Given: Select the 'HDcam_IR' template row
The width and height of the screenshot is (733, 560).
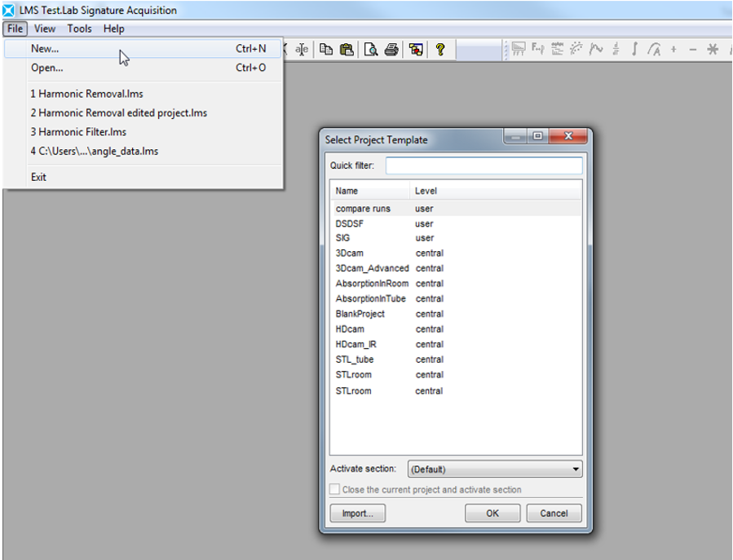Looking at the screenshot, I should coord(456,344).
